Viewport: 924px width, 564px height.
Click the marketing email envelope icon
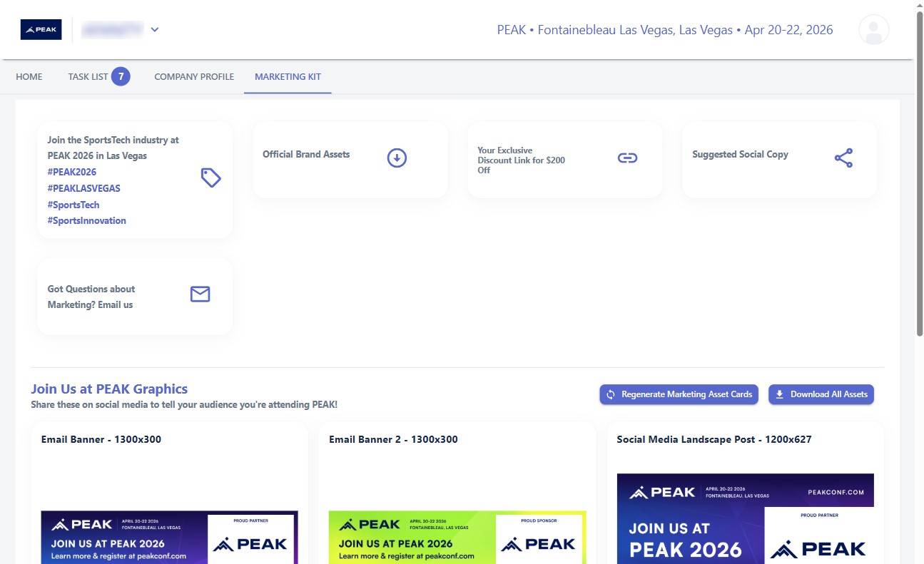pyautogui.click(x=200, y=294)
